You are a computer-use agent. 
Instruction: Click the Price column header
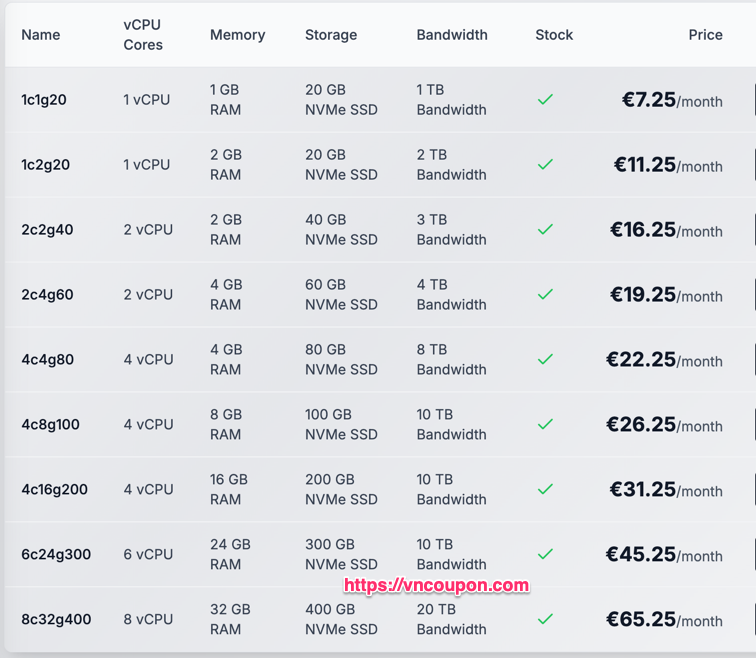tap(705, 35)
